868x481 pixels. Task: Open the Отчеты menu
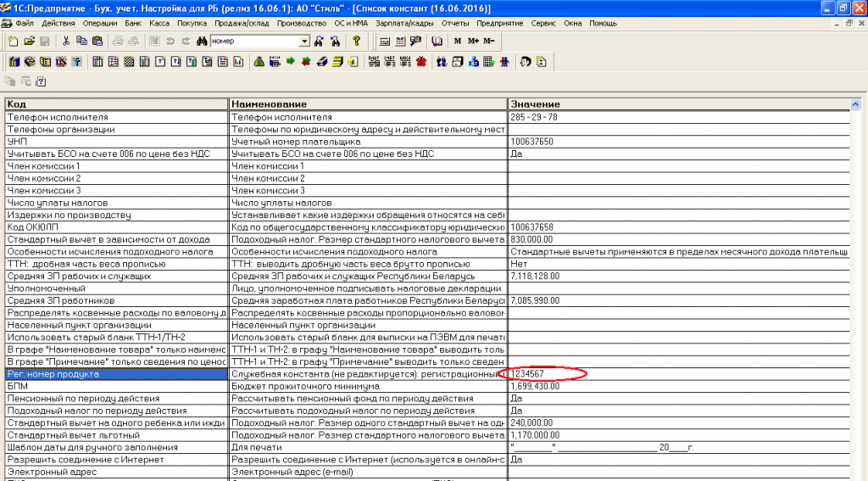455,23
